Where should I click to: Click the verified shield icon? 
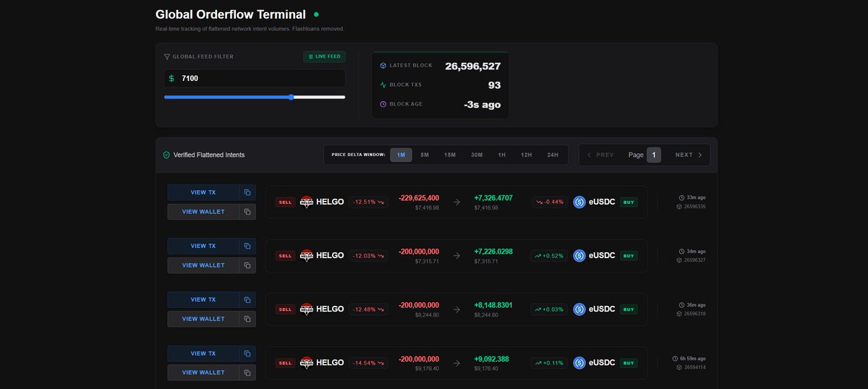(166, 155)
